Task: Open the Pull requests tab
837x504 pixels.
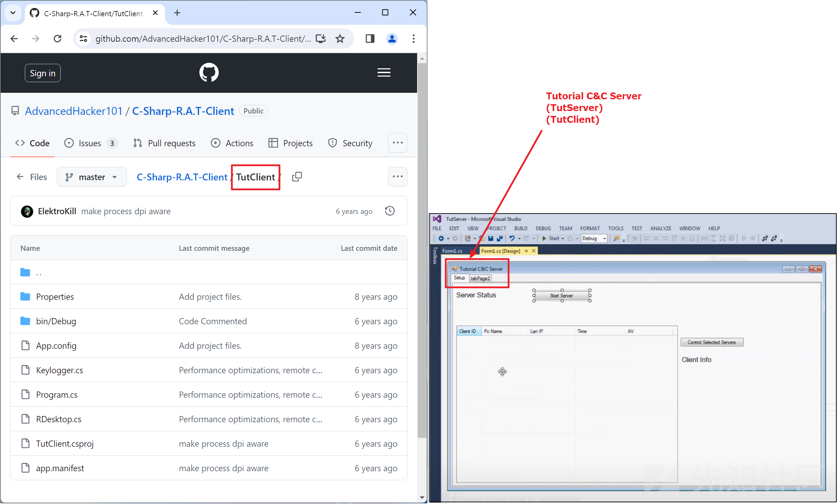Action: pyautogui.click(x=165, y=143)
